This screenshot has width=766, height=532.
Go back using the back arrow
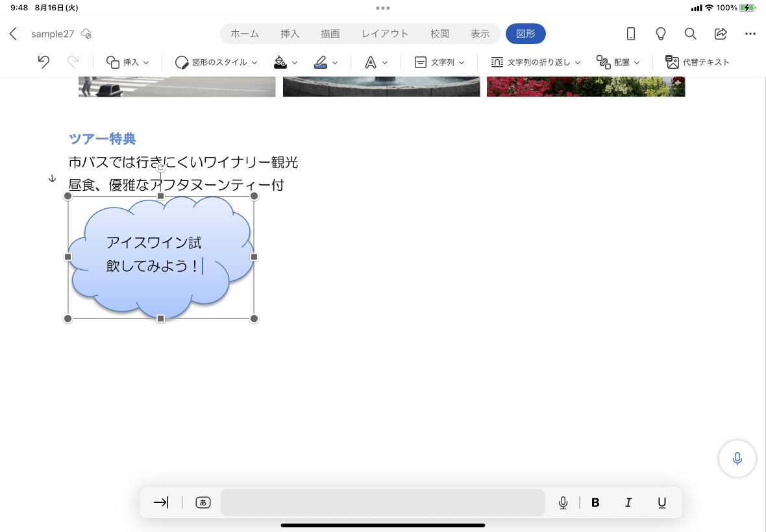(x=13, y=34)
